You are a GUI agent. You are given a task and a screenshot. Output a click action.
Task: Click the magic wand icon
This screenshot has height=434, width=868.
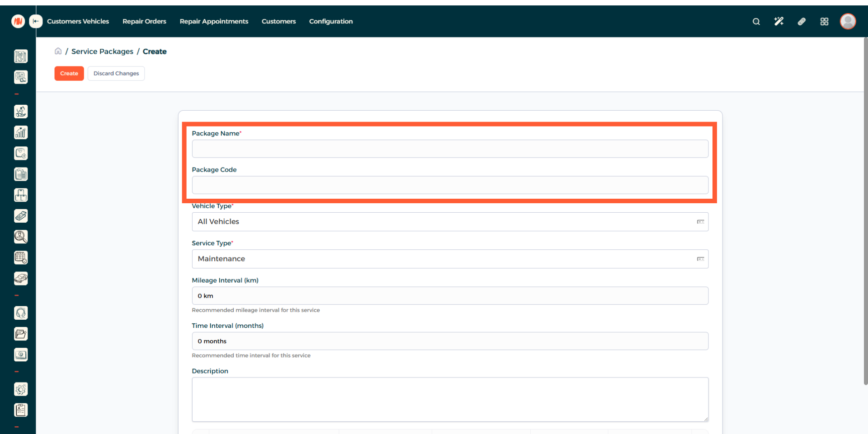click(x=778, y=22)
